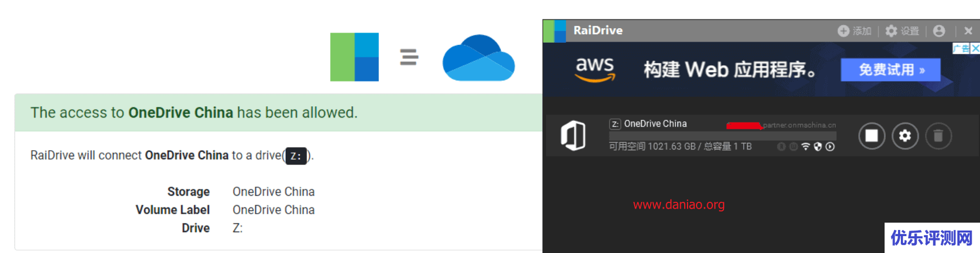980x253 pixels.
Task: Click the 添加 (add) plus button
Action: (854, 31)
